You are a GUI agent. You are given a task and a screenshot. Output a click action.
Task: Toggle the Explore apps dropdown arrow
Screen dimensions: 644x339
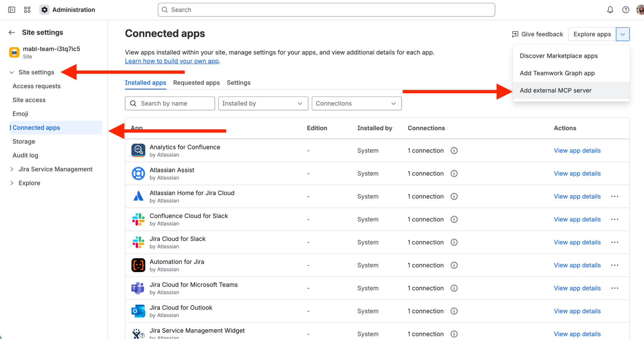[622, 34]
